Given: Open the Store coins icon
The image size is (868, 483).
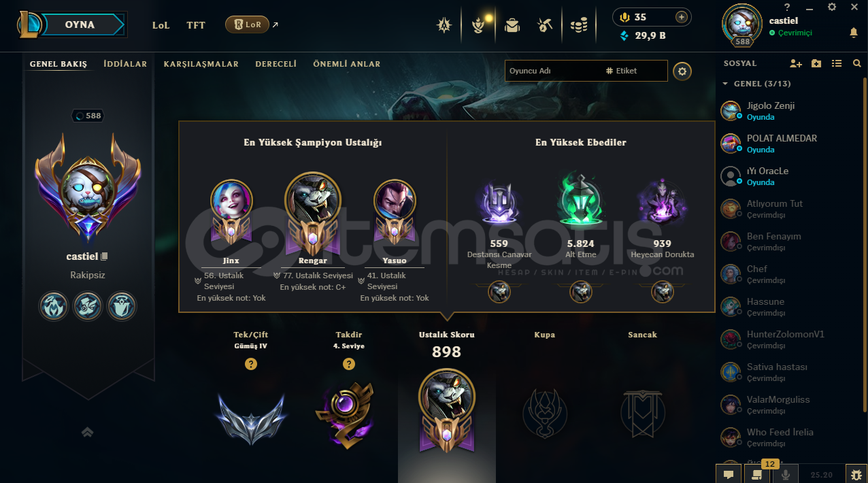Looking at the screenshot, I should click(579, 26).
